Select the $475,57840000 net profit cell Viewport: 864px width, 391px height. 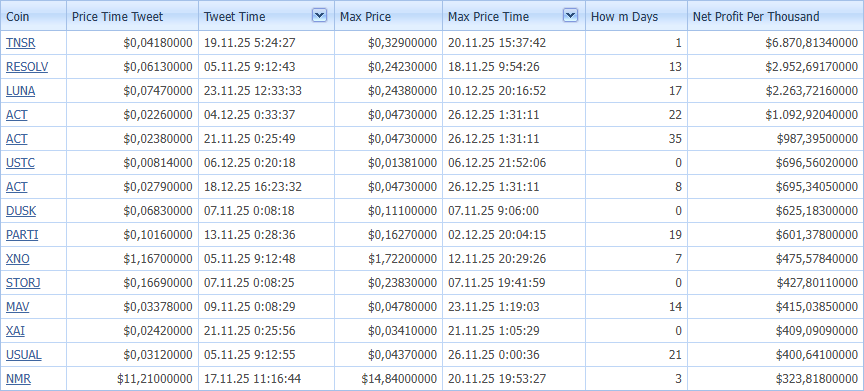click(x=776, y=259)
